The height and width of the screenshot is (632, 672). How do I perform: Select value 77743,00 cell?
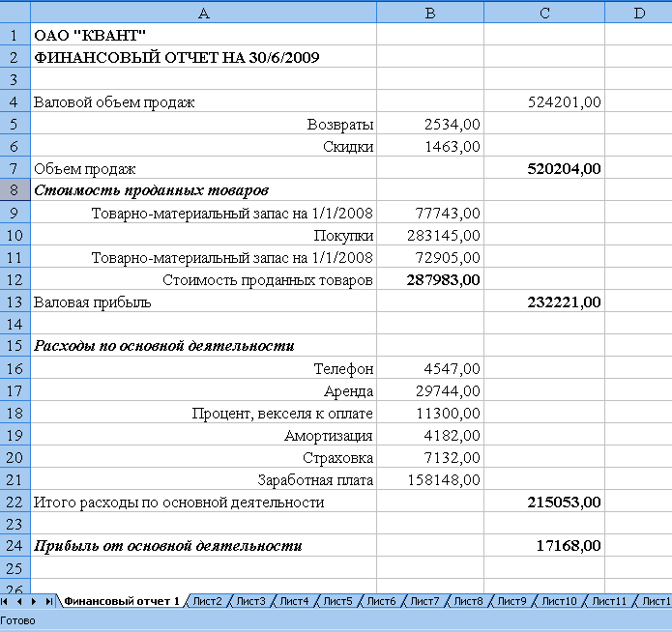pos(430,213)
